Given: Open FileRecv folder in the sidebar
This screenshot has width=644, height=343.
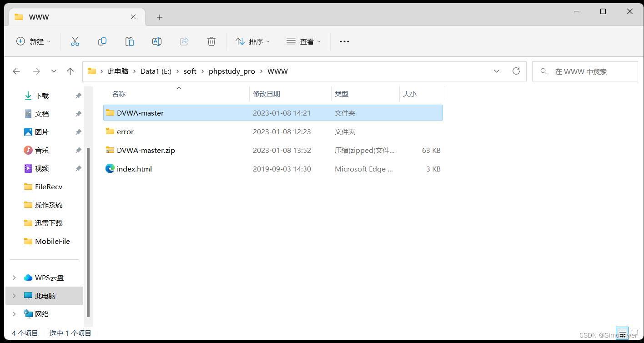Looking at the screenshot, I should tap(49, 187).
